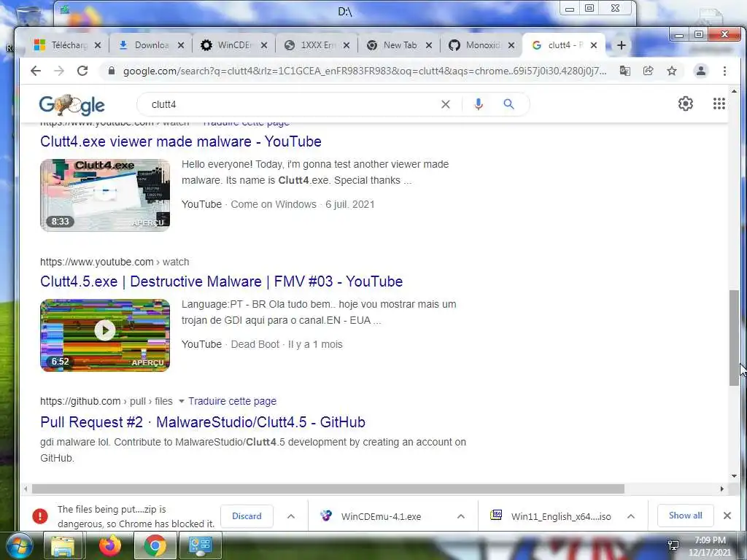
Task: Bookmark this page with the star icon
Action: click(x=672, y=71)
